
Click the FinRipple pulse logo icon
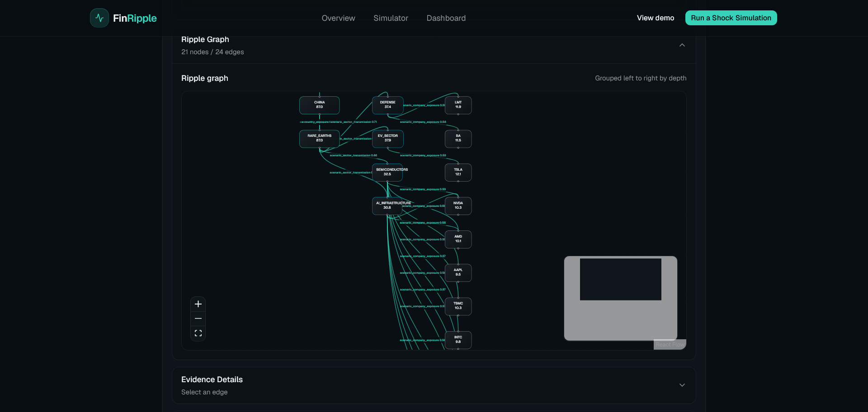[x=99, y=18]
